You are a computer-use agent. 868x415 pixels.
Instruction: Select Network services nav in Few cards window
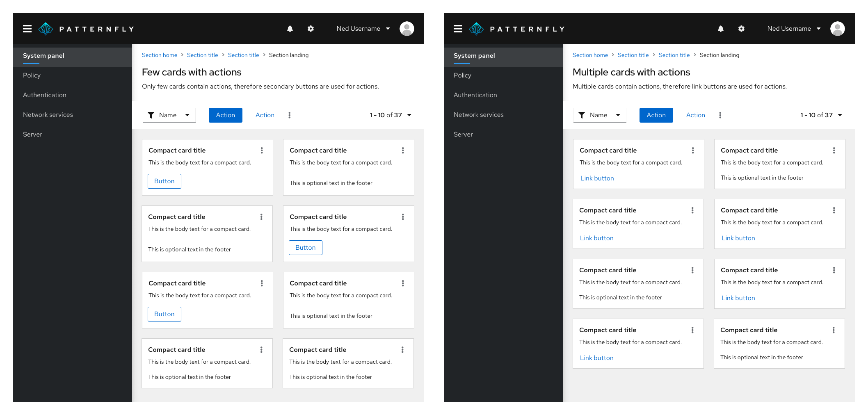click(x=73, y=115)
